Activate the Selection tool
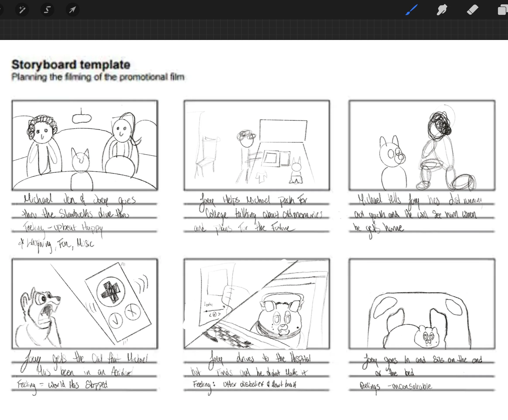Screen dimensions: 508x420 coord(47,10)
